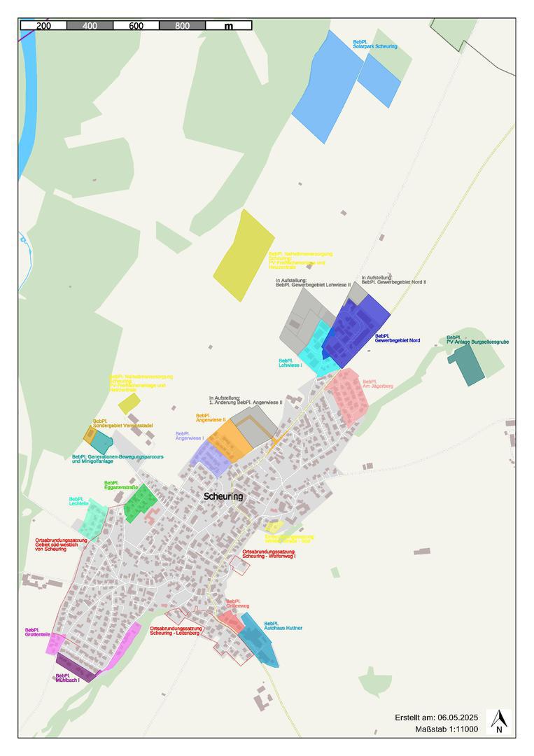The height and width of the screenshot is (756, 534).
Task: Click the Ortsabrundungssatzung Scheuring - Leitenberg label
Action: click(x=176, y=631)
